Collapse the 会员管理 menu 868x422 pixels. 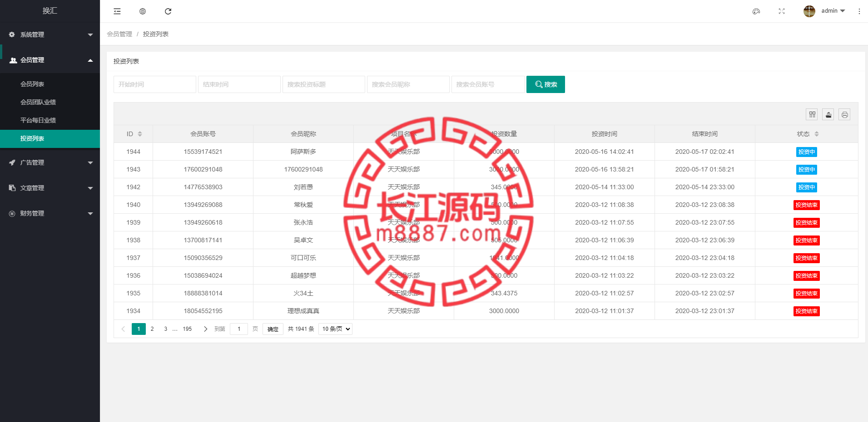pyautogui.click(x=90, y=60)
